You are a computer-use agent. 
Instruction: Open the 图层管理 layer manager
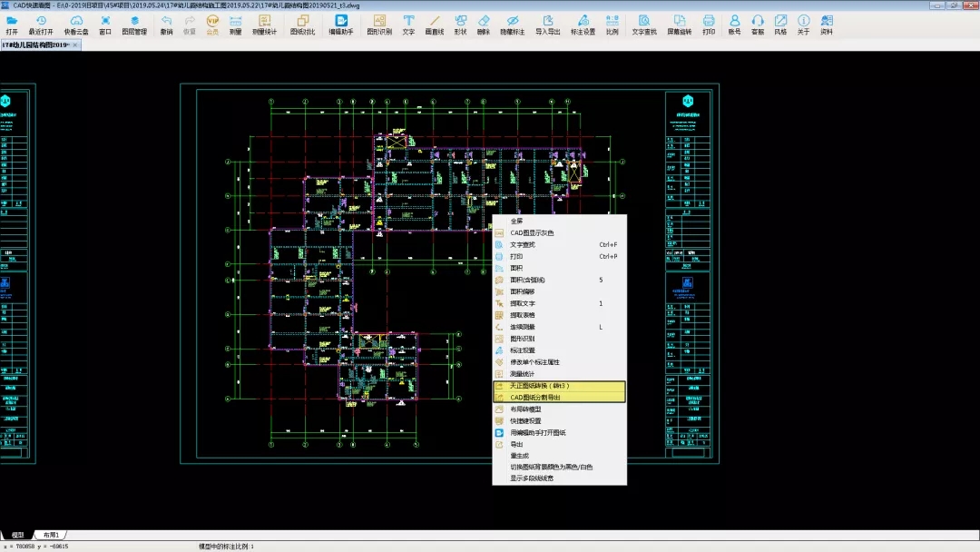click(x=135, y=25)
